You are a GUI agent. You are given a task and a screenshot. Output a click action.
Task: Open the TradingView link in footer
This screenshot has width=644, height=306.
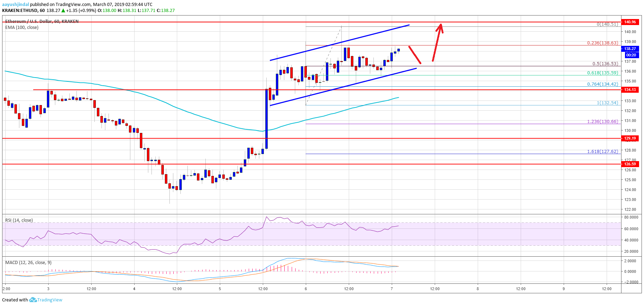click(50, 300)
